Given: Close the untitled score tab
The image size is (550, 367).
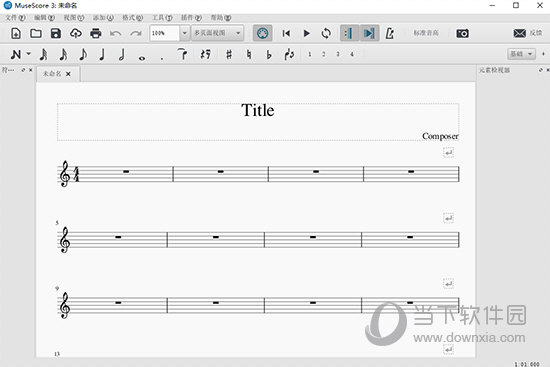Looking at the screenshot, I should pos(68,74).
